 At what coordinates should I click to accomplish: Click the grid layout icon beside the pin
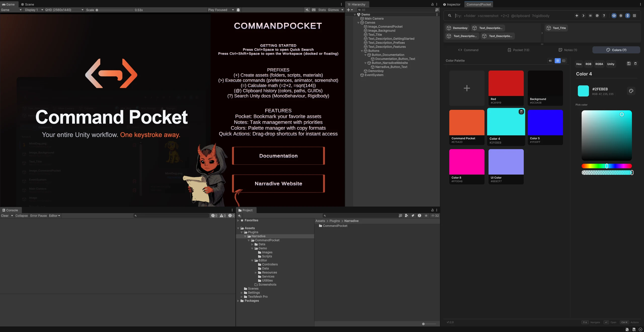[x=634, y=16]
